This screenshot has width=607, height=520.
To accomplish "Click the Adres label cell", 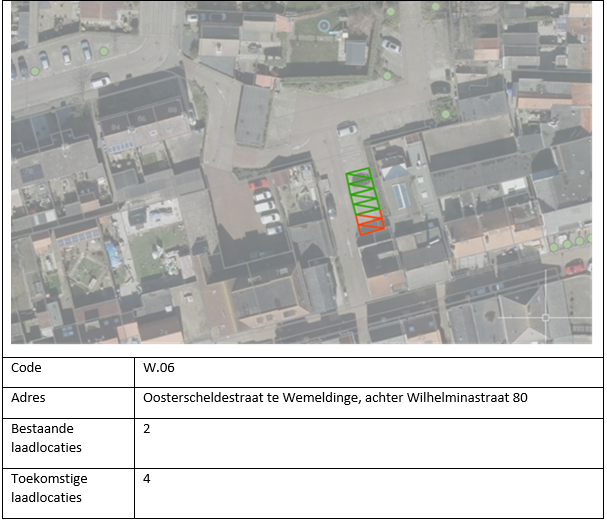I will point(72,397).
